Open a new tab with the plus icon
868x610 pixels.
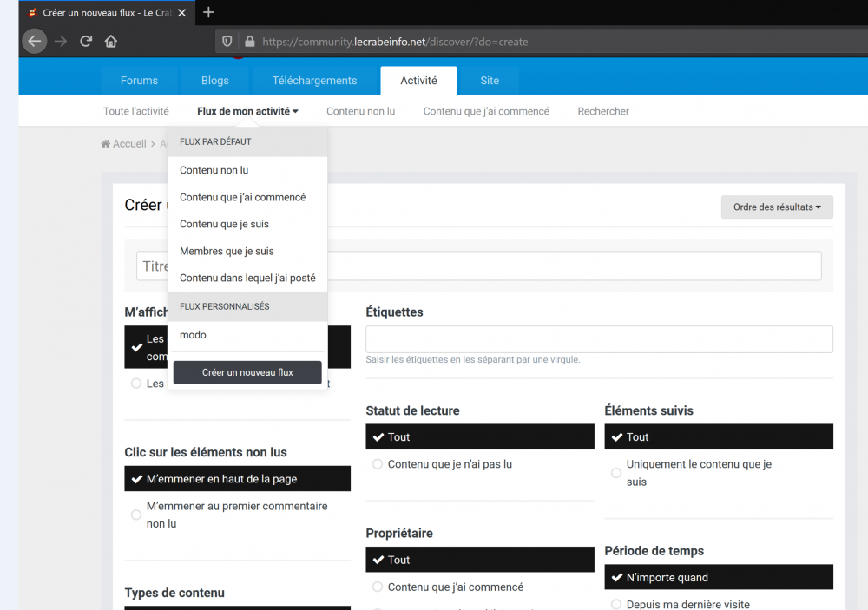208,12
